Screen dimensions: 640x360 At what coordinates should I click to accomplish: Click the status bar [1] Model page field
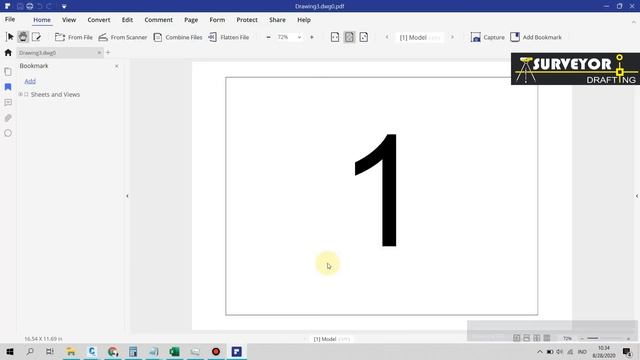[331, 339]
